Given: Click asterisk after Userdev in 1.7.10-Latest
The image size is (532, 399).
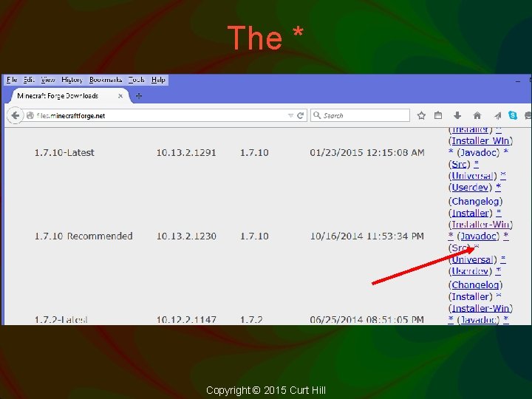Looking at the screenshot, I should point(498,187).
